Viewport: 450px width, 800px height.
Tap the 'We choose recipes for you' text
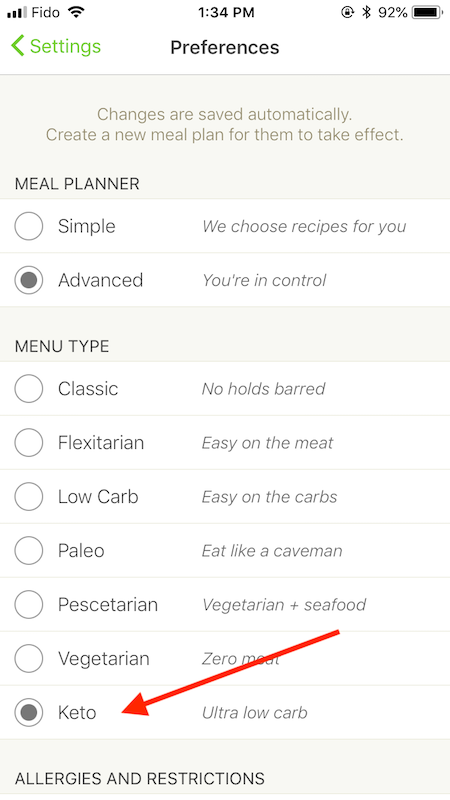[x=304, y=227]
